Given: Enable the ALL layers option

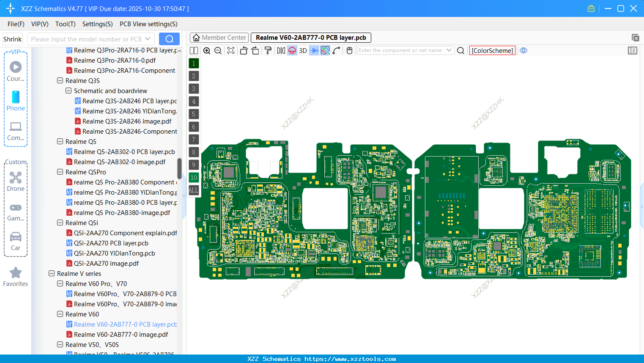Looking at the screenshot, I should click(194, 190).
